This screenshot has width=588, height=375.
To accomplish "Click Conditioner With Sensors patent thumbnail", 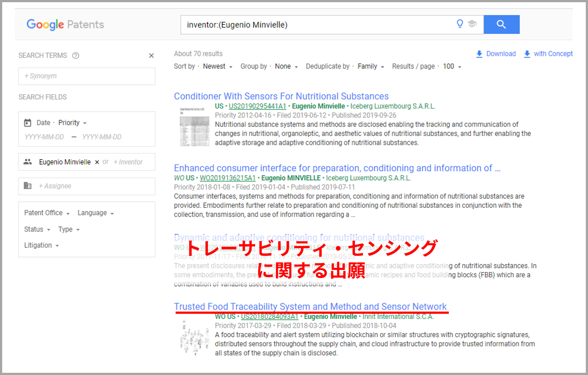I will 195,126.
